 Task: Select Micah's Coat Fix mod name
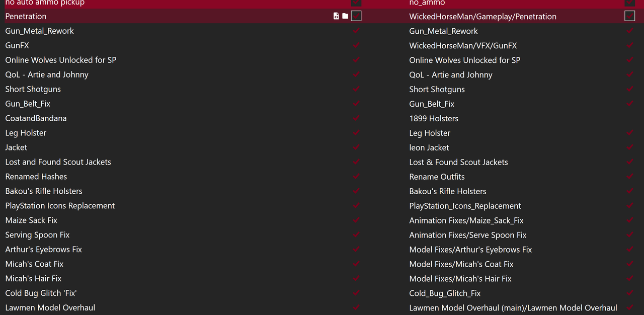[x=34, y=264]
